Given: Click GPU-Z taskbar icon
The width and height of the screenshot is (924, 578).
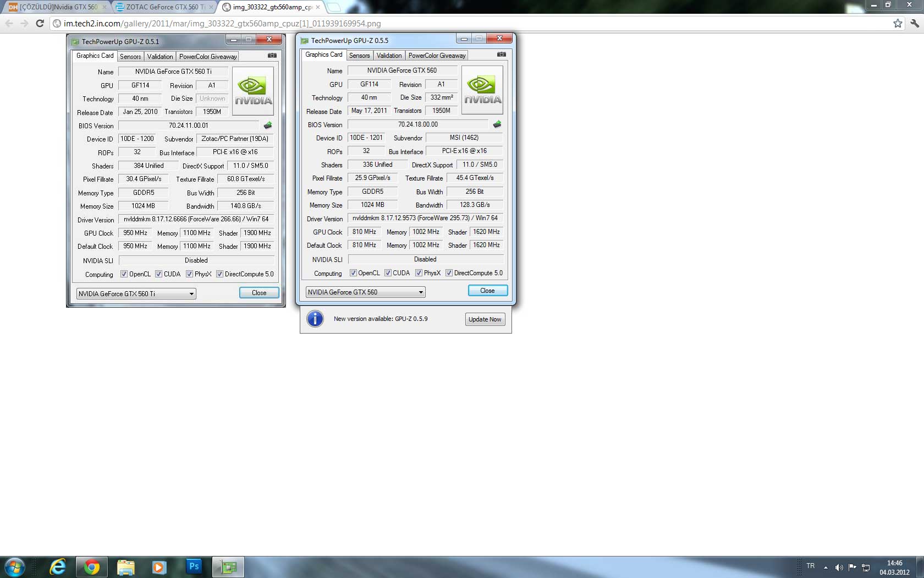Looking at the screenshot, I should [228, 567].
